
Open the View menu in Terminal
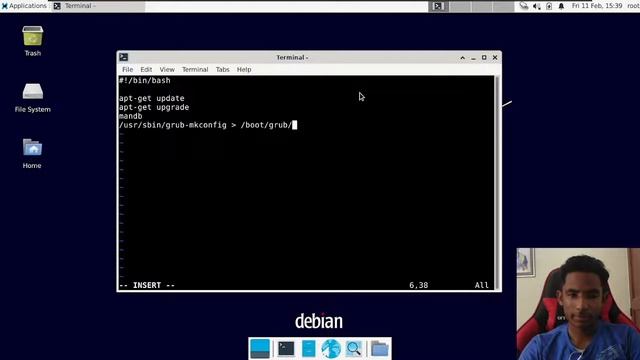point(167,69)
